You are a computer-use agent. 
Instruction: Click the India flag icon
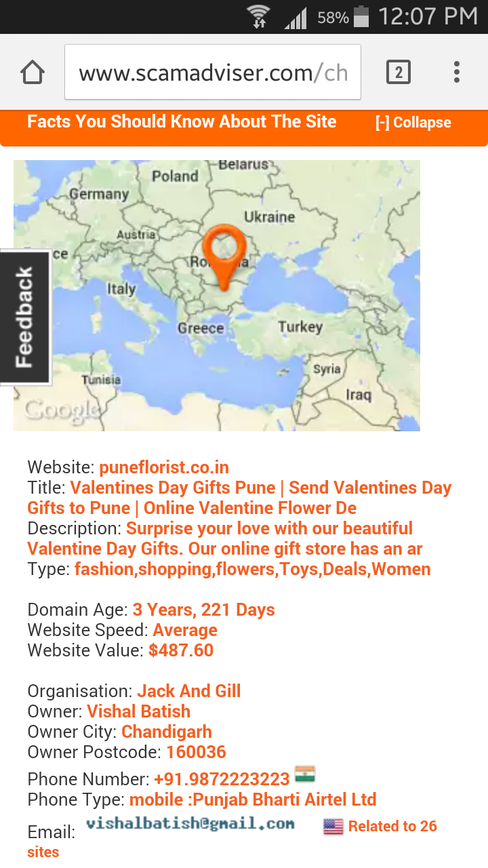tap(305, 775)
